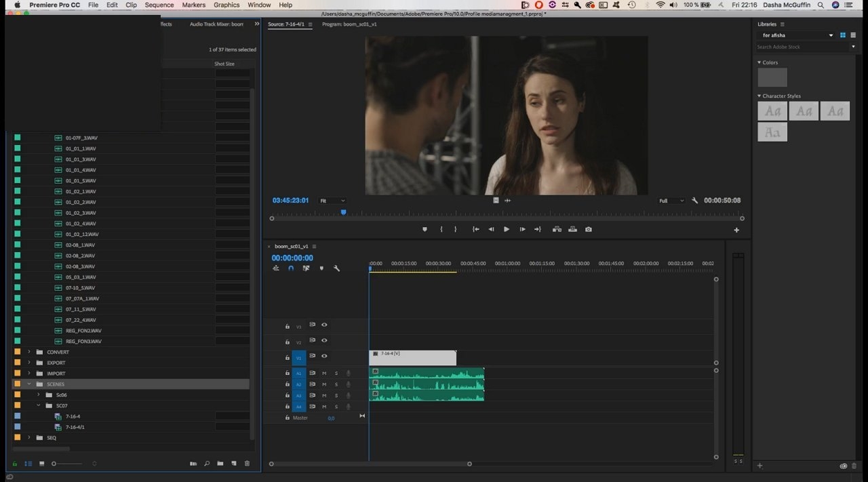Expand the CONVERT bin
The width and height of the screenshot is (868, 482).
click(x=28, y=352)
